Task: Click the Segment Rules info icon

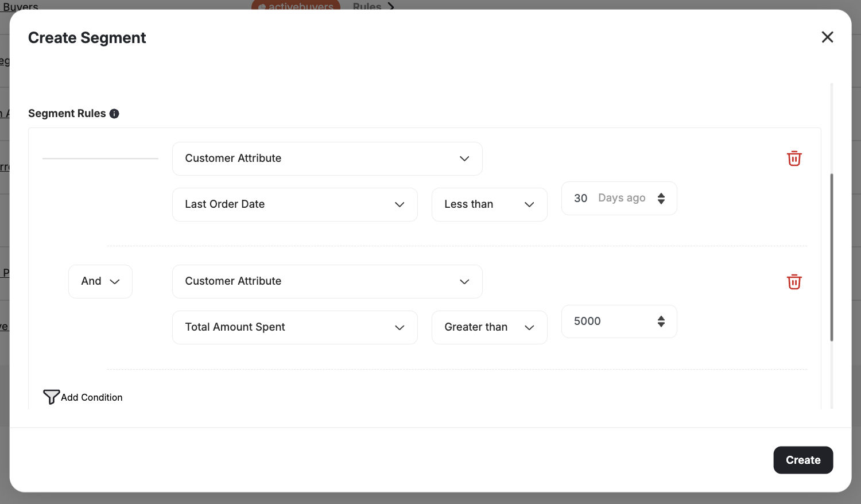Action: coord(114,114)
